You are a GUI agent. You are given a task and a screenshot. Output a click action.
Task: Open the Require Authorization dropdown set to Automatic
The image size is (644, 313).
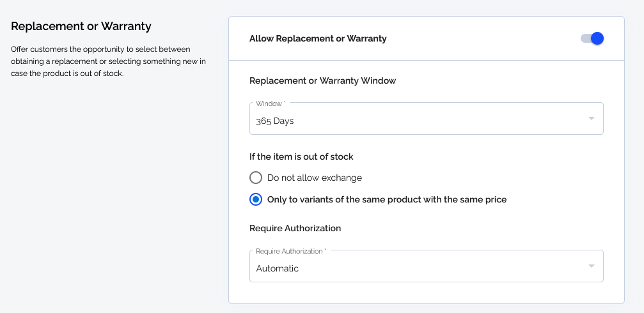coord(427,266)
